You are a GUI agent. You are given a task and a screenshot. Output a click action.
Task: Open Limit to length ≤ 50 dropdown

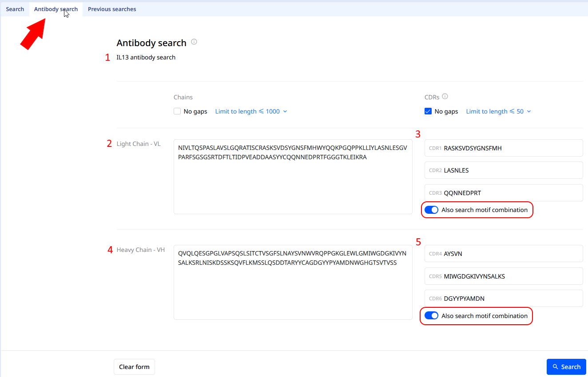[498, 111]
